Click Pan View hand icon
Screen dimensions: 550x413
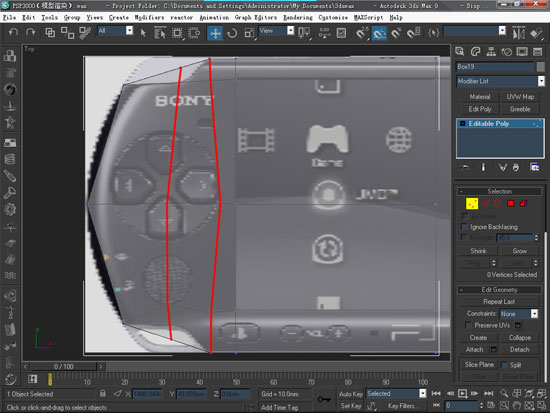pos(516,406)
